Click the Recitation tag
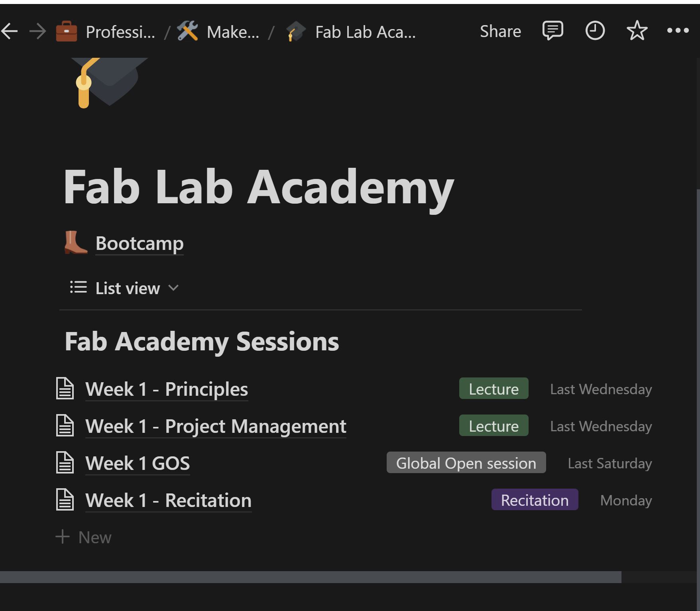Image resolution: width=700 pixels, height=611 pixels. coord(534,500)
